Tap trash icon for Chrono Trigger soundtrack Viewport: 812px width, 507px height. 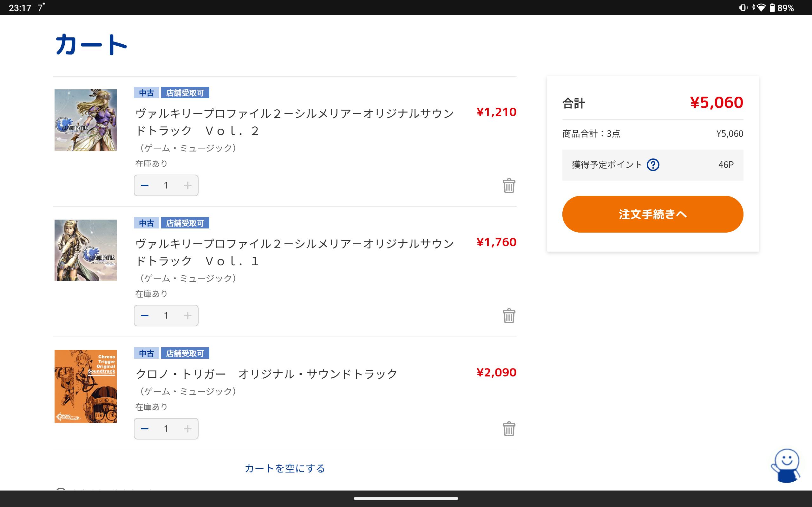coord(509,428)
